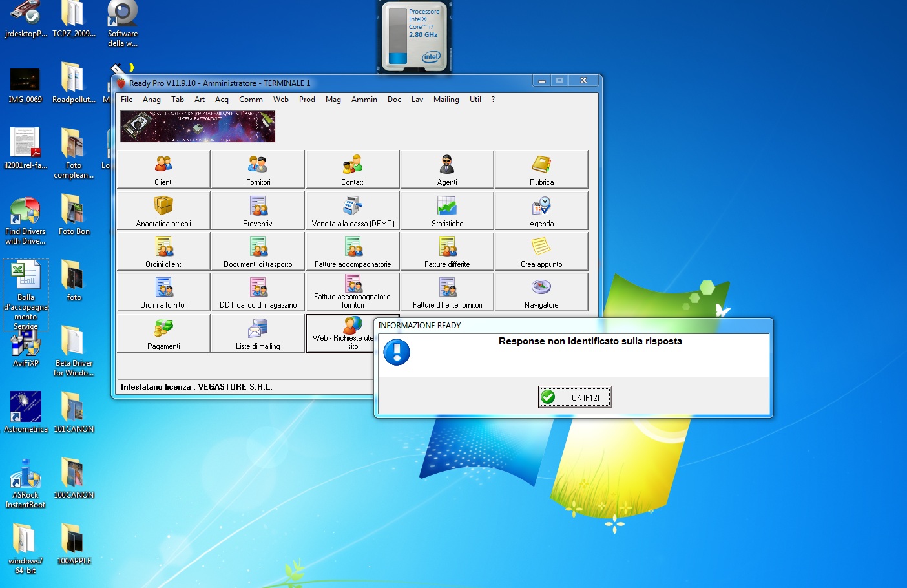This screenshot has width=907, height=588.
Task: Click the Anagrafica articoli icon
Action: (163, 206)
